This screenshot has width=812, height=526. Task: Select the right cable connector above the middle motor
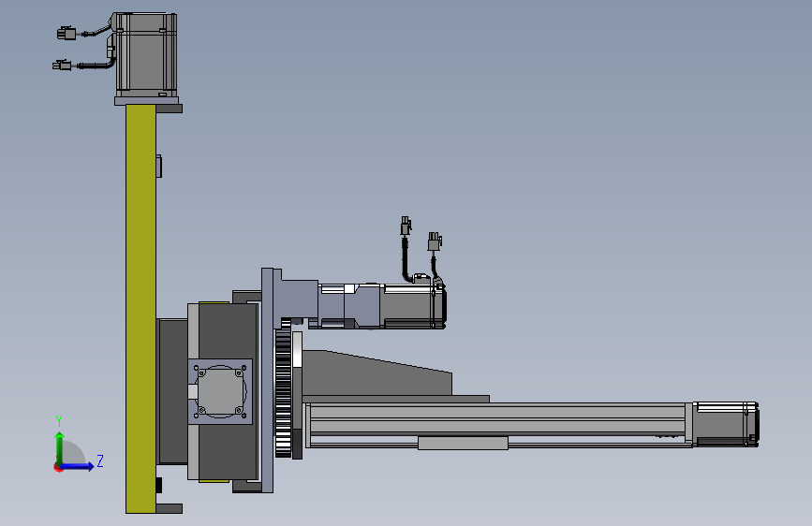tap(435, 241)
